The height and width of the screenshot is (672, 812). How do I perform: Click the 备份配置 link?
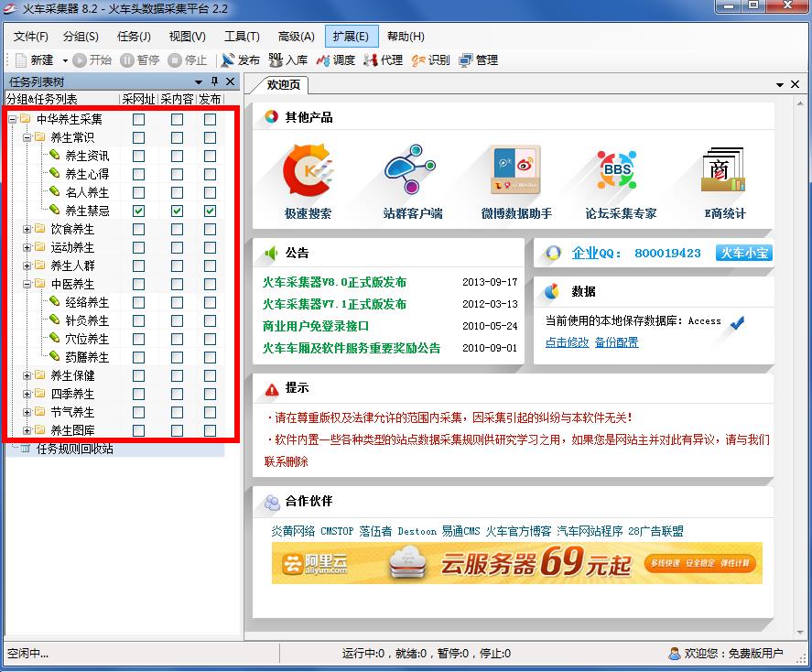click(616, 342)
